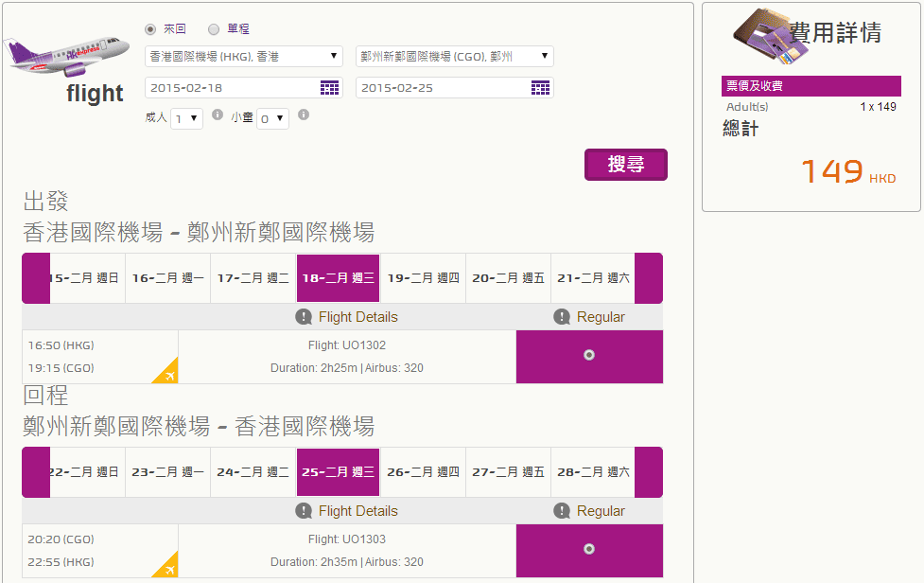Click the 搜尋 search button
This screenshot has width=924, height=583.
coord(625,165)
